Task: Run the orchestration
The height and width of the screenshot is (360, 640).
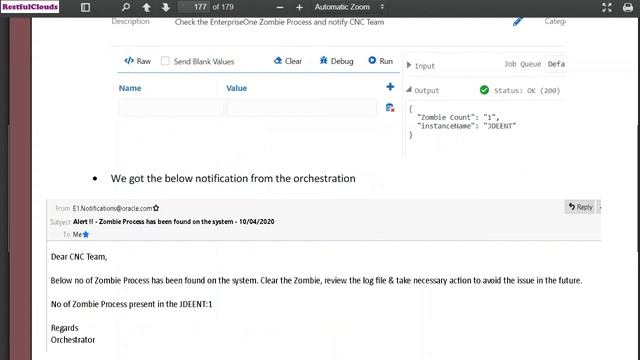Action: click(x=380, y=61)
